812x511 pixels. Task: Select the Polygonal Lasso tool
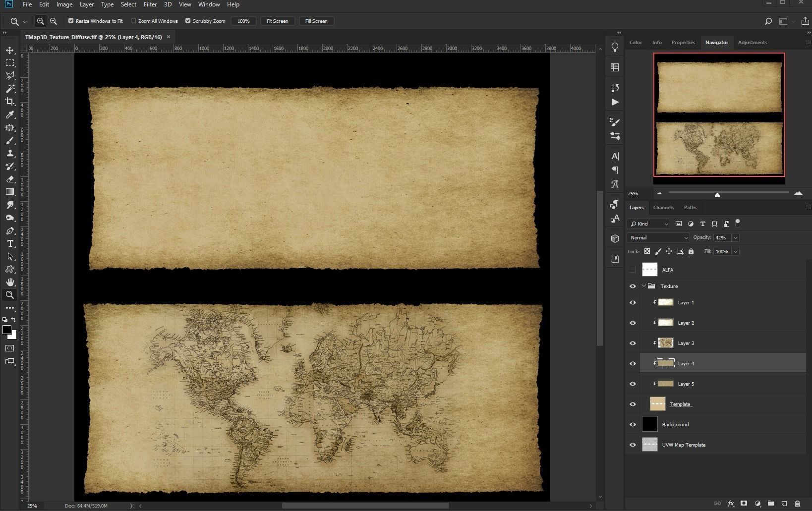(10, 76)
